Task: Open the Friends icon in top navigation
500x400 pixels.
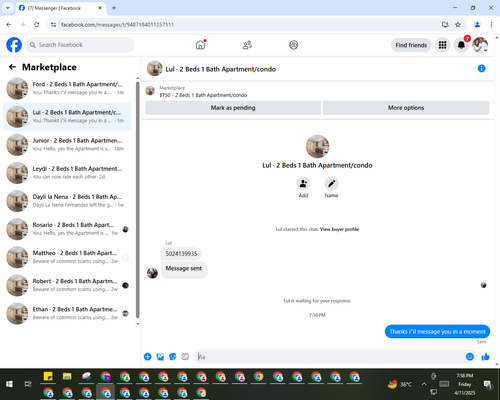Action: click(247, 45)
